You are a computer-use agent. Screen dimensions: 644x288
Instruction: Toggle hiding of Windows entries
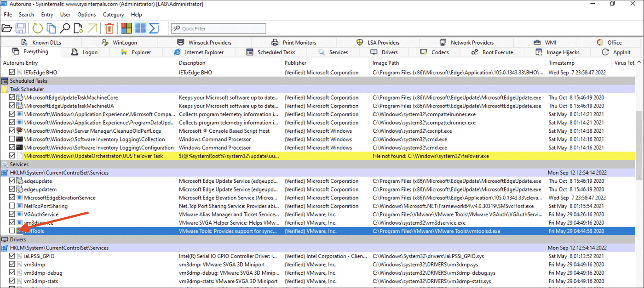click(141, 28)
